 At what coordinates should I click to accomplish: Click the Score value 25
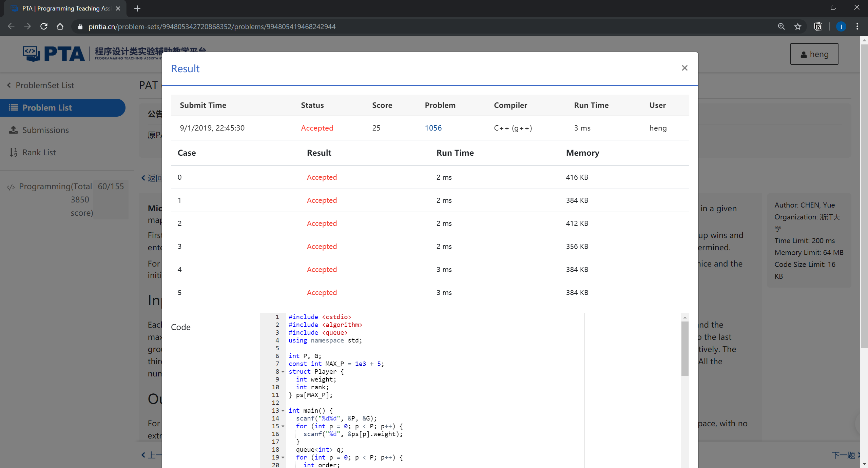[x=376, y=128]
